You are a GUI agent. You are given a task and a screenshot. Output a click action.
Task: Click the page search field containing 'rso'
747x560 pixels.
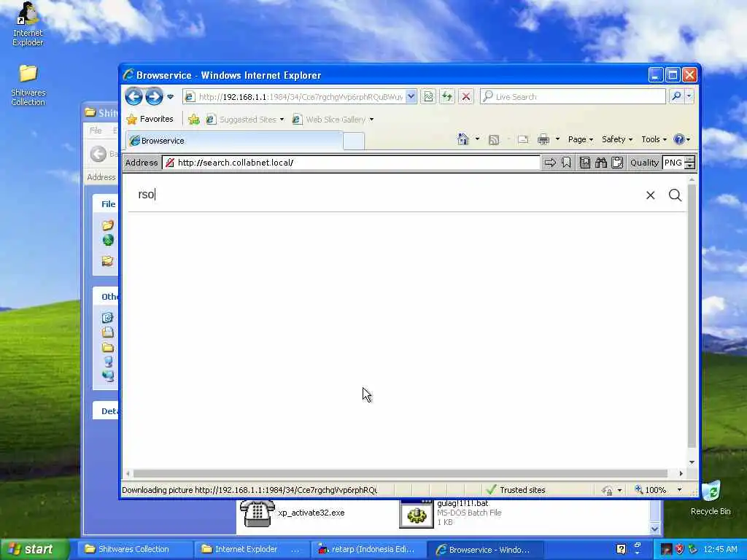point(386,194)
